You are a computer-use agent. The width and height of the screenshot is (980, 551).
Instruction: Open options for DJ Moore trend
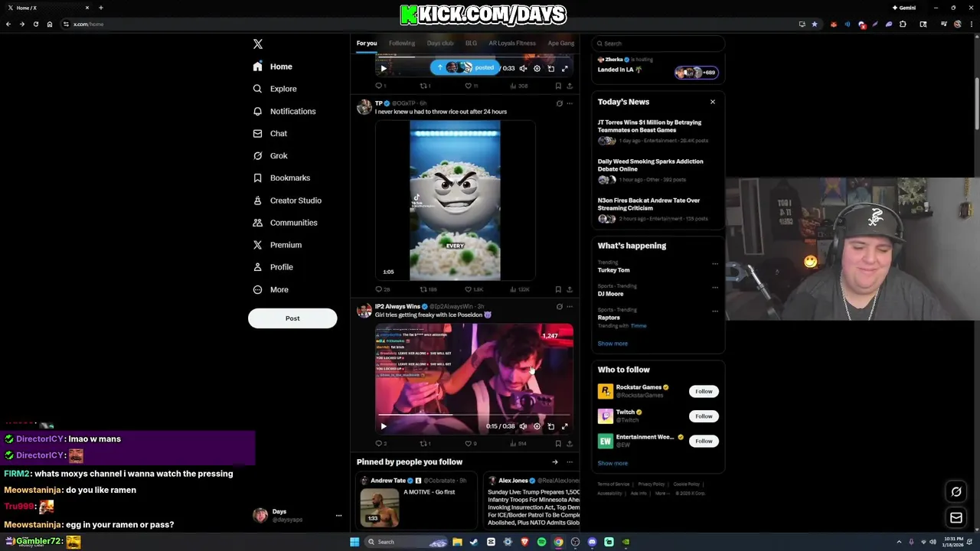pyautogui.click(x=715, y=288)
